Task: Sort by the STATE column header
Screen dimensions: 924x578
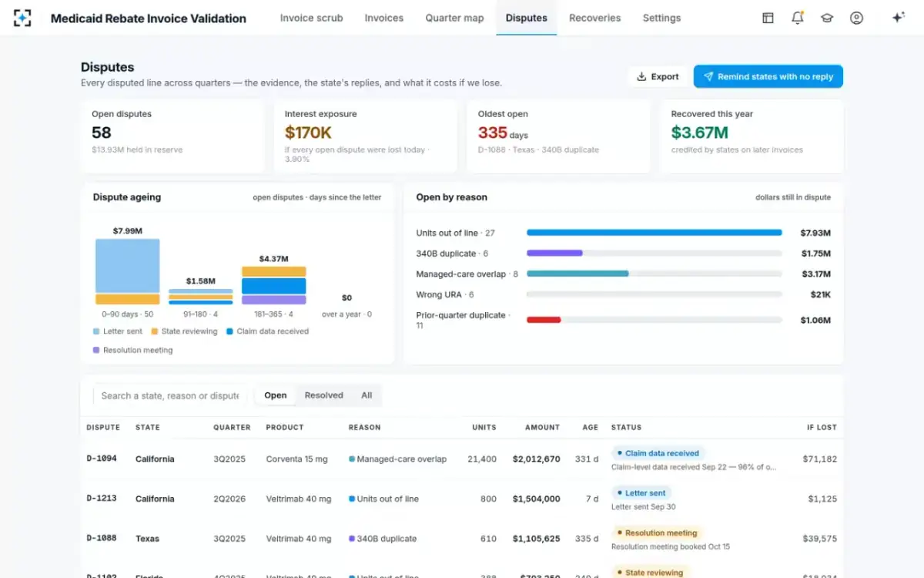Action: pyautogui.click(x=148, y=427)
